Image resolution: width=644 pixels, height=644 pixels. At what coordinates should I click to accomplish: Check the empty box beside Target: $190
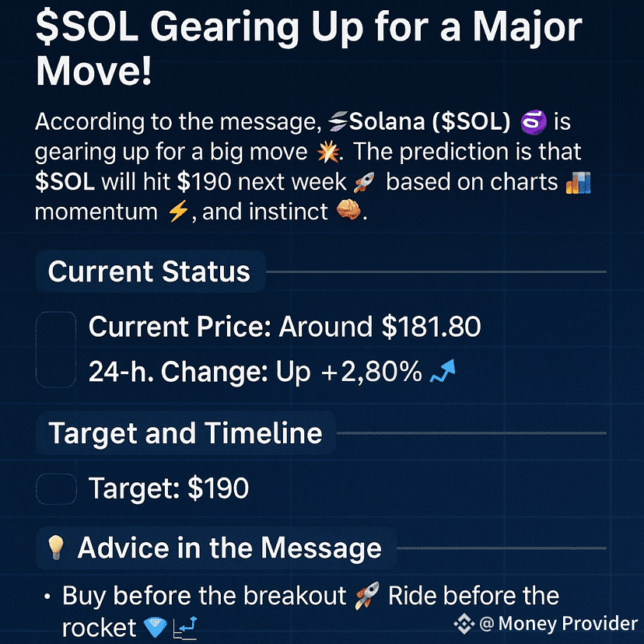pyautogui.click(x=56, y=488)
